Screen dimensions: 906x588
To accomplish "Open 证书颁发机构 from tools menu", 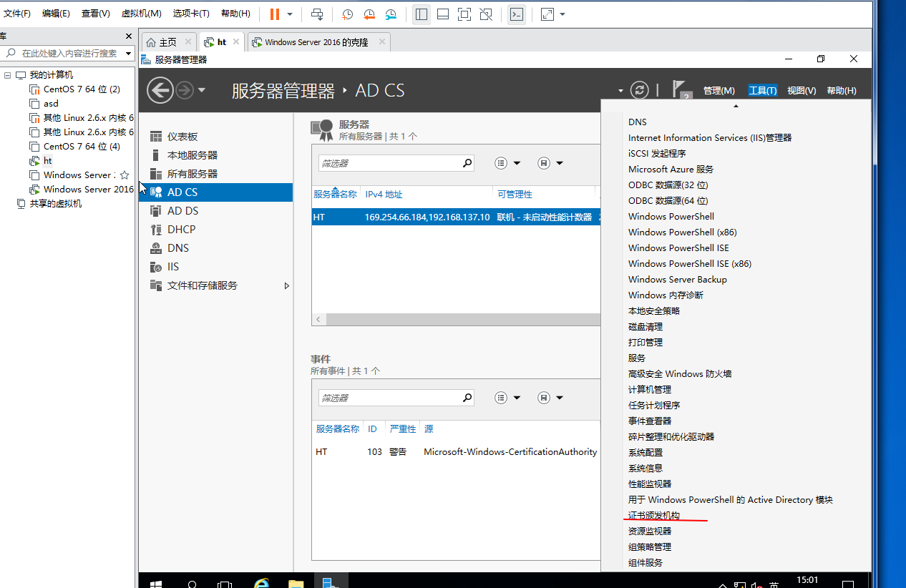I will click(x=654, y=516).
